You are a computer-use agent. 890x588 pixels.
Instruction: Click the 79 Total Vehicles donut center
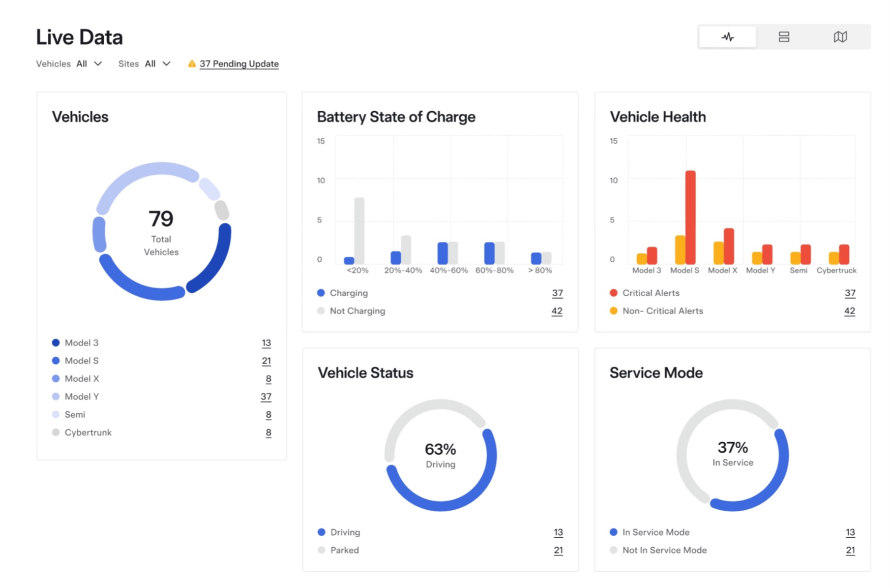(x=161, y=231)
